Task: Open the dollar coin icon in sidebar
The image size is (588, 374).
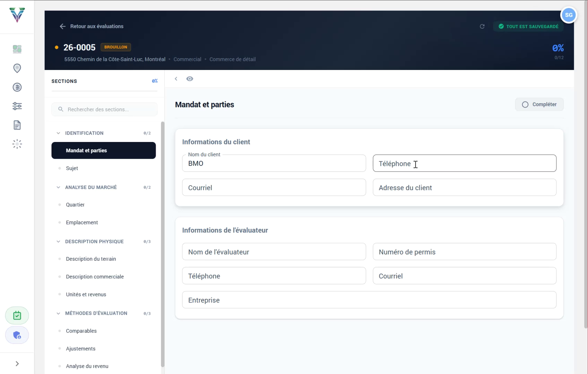Action: [17, 87]
